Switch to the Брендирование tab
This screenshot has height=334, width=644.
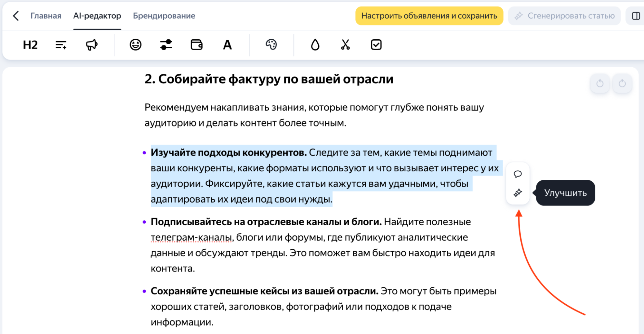[164, 16]
